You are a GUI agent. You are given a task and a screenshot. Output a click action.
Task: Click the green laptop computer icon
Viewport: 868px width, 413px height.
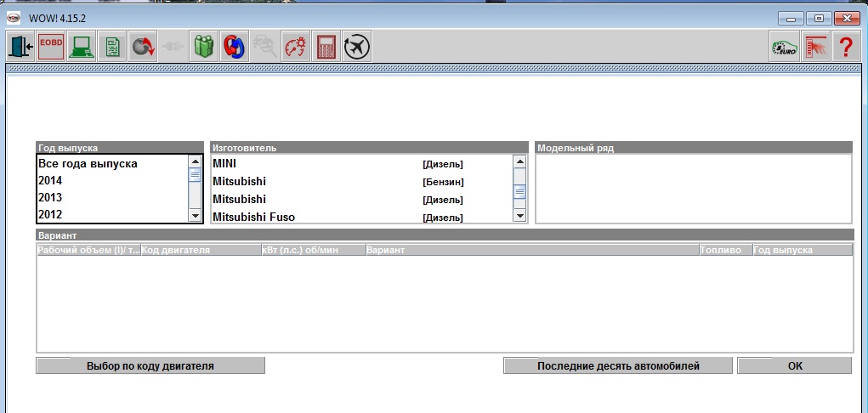82,47
